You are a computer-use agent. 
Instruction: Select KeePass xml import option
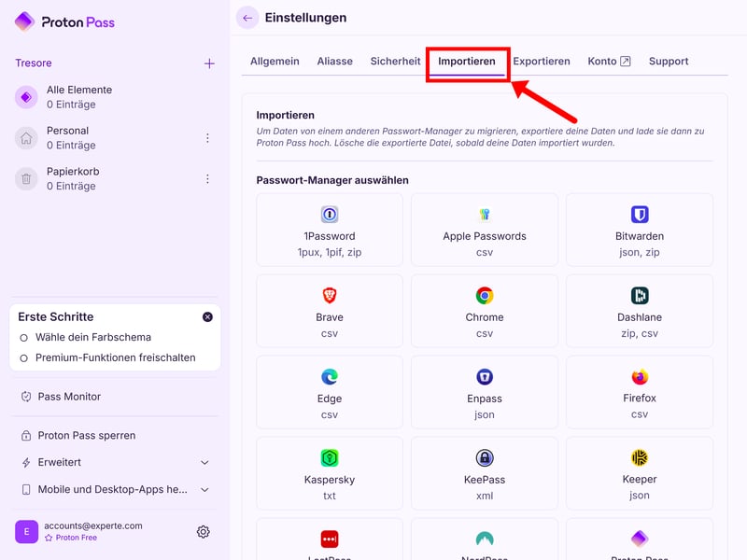(x=484, y=473)
